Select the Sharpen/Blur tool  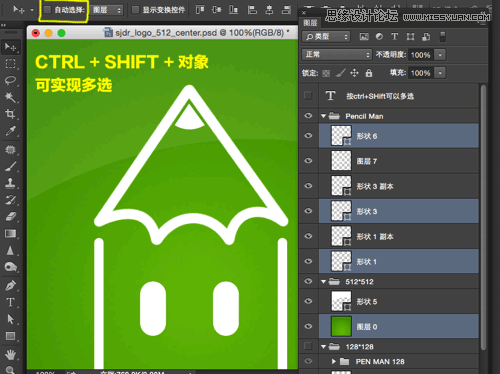(x=10, y=250)
